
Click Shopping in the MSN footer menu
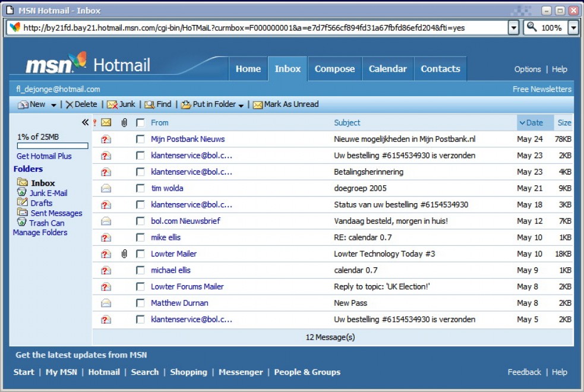pos(188,372)
